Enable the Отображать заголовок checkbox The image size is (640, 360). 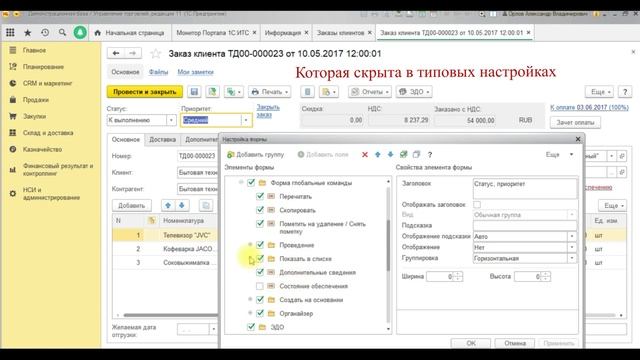(477, 204)
